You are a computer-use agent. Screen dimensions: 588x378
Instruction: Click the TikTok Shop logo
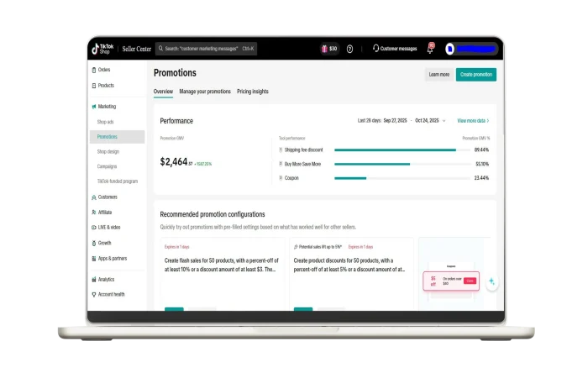(x=102, y=49)
